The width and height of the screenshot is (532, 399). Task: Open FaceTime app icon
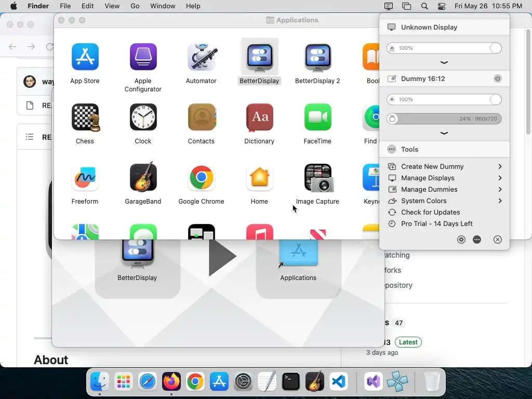(317, 117)
